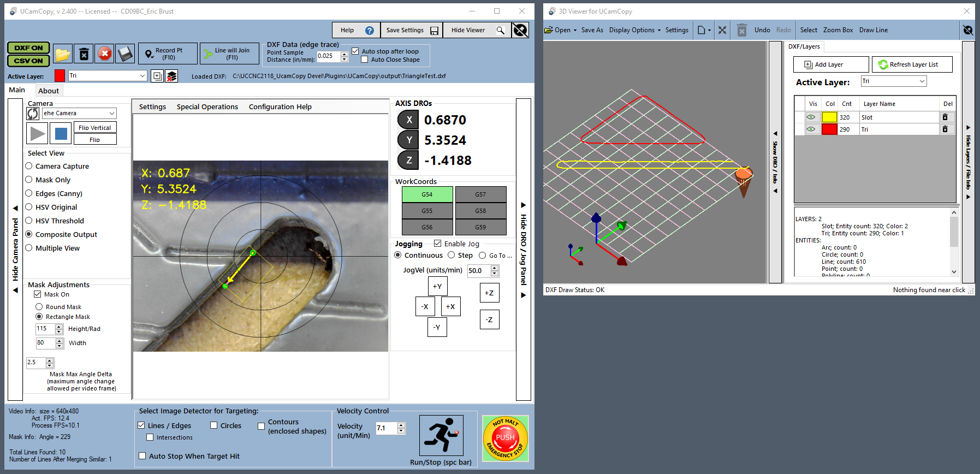Open the Active Layer dropdown in UCamCopy

pyautogui.click(x=142, y=76)
